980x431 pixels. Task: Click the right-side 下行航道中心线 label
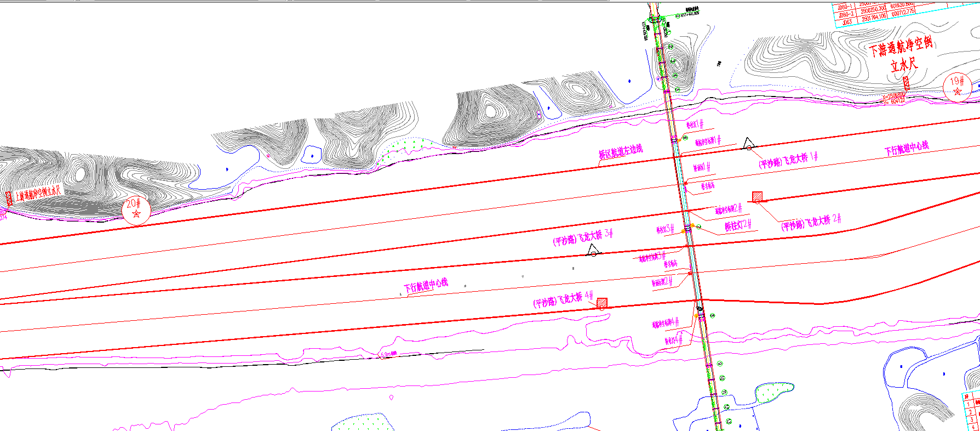907,149
